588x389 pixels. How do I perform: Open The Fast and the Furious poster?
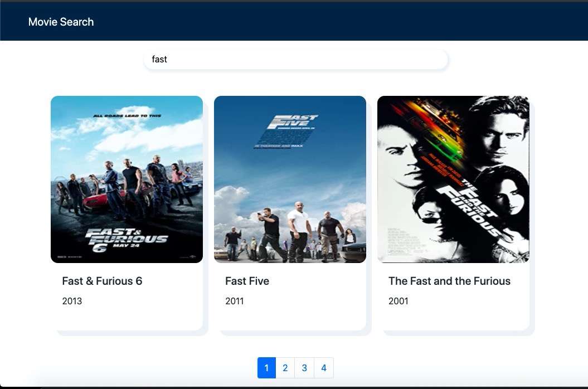click(x=453, y=179)
